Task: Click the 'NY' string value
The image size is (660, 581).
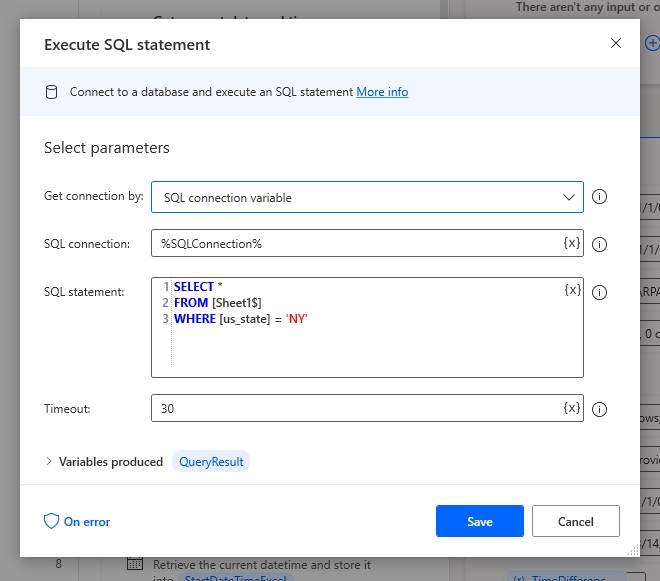Action: tap(297, 319)
